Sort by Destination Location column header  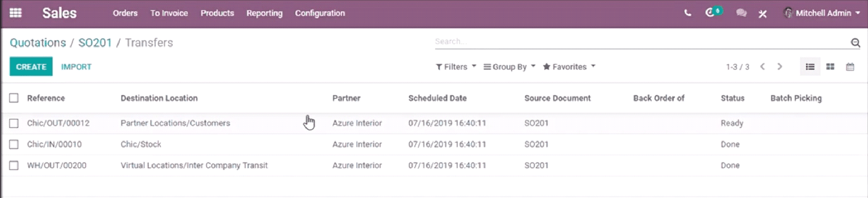coord(159,98)
